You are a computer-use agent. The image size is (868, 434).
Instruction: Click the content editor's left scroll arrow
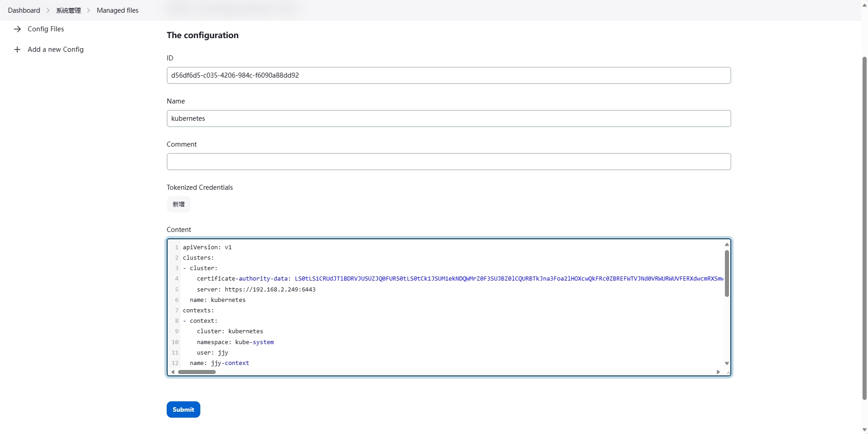pos(173,372)
